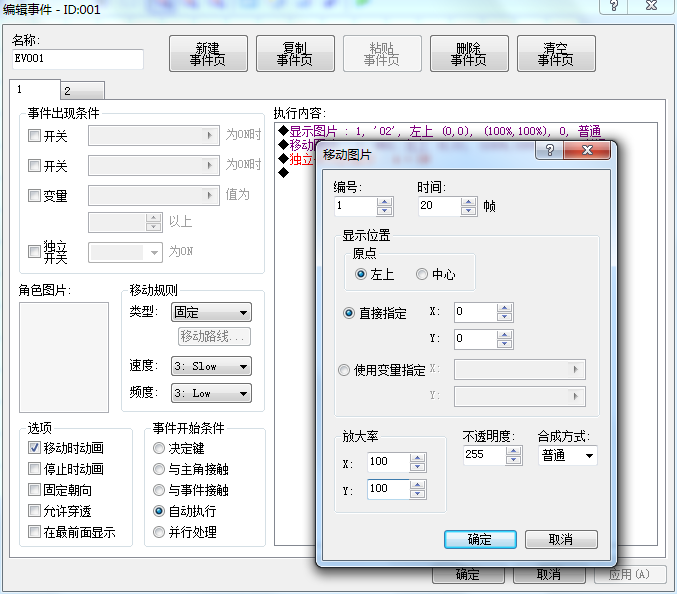The image size is (677, 594).
Task: Click 取消 in 编辑事件 window
Action: tap(549, 575)
